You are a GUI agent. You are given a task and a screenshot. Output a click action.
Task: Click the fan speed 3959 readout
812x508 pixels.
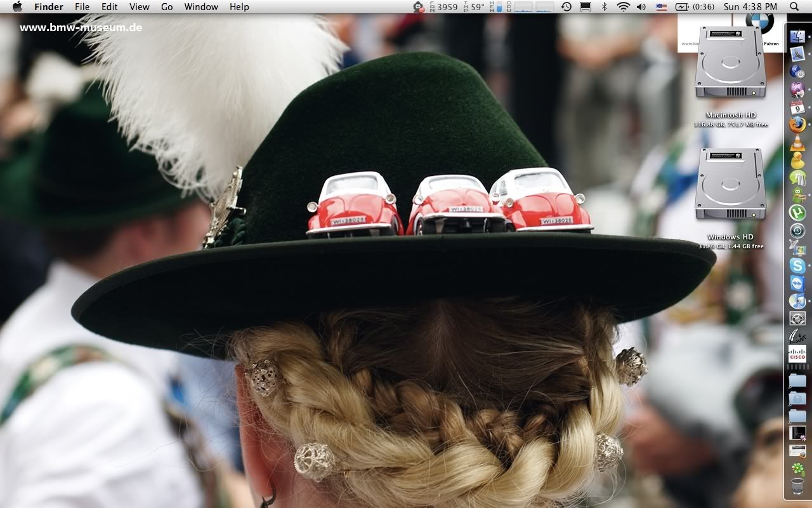point(443,7)
